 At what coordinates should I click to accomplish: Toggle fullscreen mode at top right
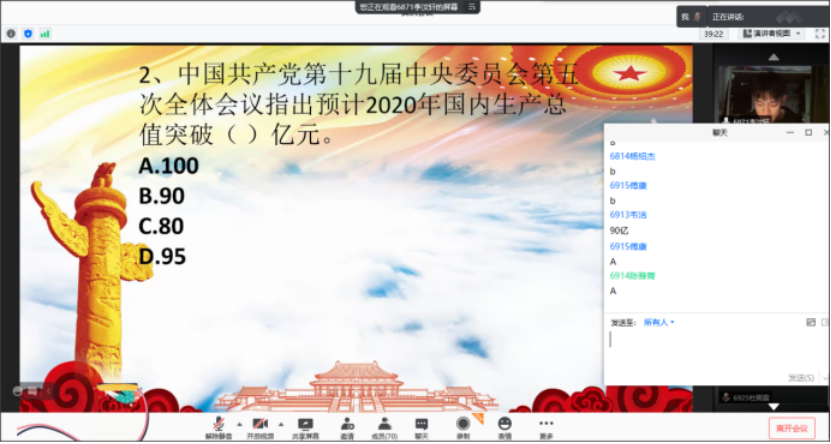(819, 33)
